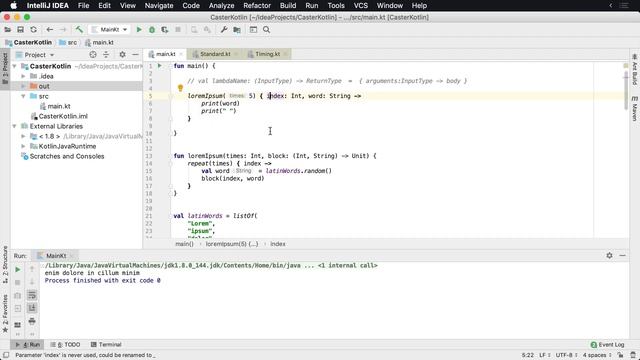
Task: Click 4 spaces indent in status bar
Action: (596, 355)
